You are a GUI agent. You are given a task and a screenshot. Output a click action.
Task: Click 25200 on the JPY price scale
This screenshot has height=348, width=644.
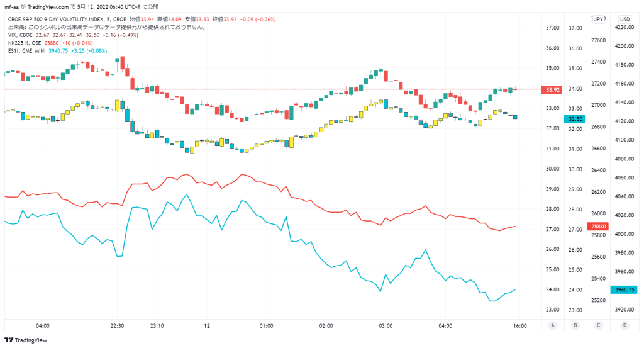pyautogui.click(x=599, y=300)
